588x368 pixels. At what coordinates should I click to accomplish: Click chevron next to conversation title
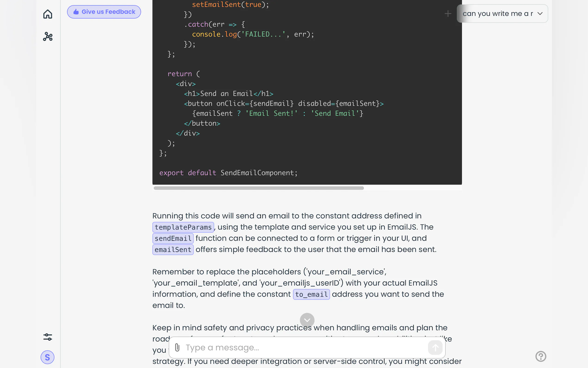click(540, 14)
